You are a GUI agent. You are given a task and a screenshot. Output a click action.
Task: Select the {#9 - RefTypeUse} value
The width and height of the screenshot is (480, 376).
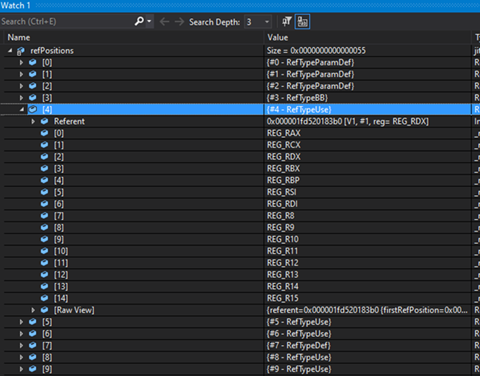(299, 369)
